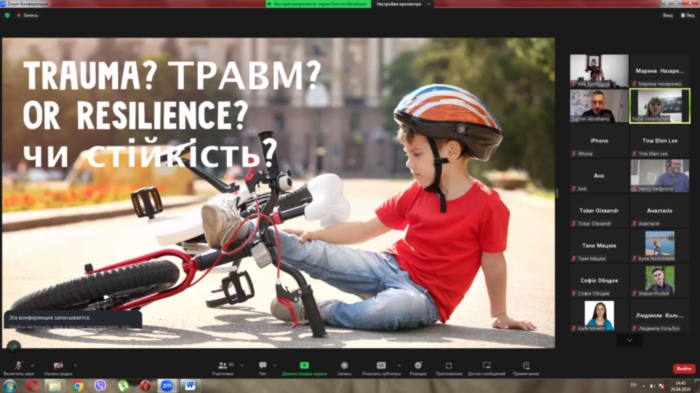Open 'Настройки просмотра' view options dropdown
Image resolution: width=700 pixels, height=393 pixels.
[403, 4]
